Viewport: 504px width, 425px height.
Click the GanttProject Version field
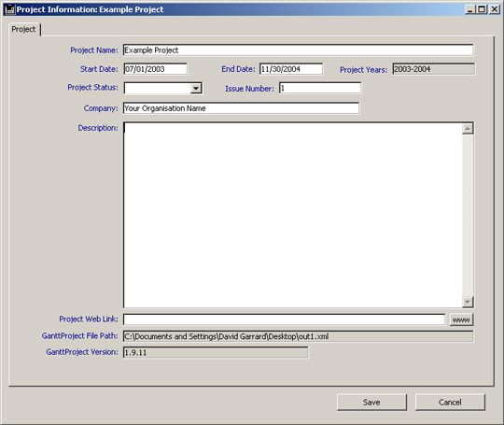click(216, 352)
